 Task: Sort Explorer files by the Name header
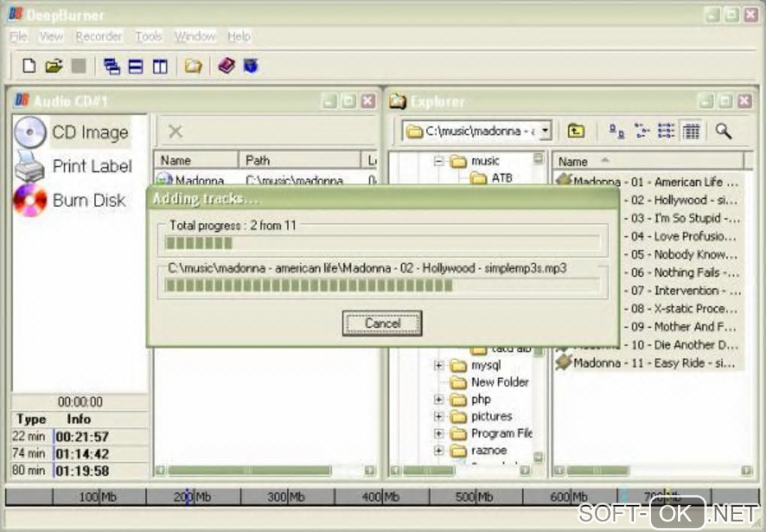point(648,161)
